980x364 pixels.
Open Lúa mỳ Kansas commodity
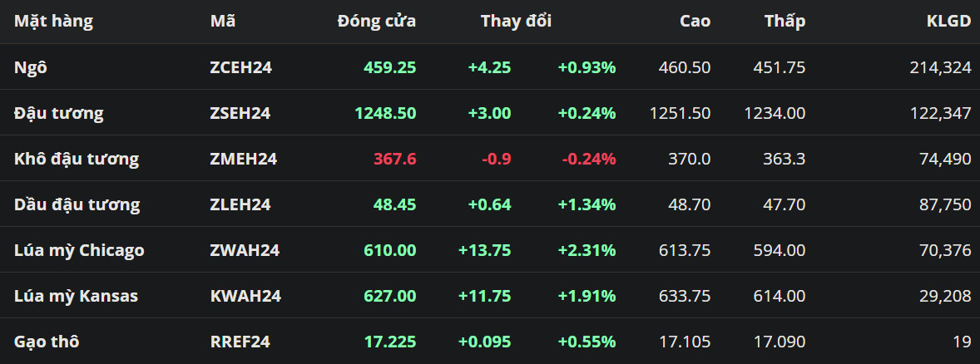tap(76, 296)
